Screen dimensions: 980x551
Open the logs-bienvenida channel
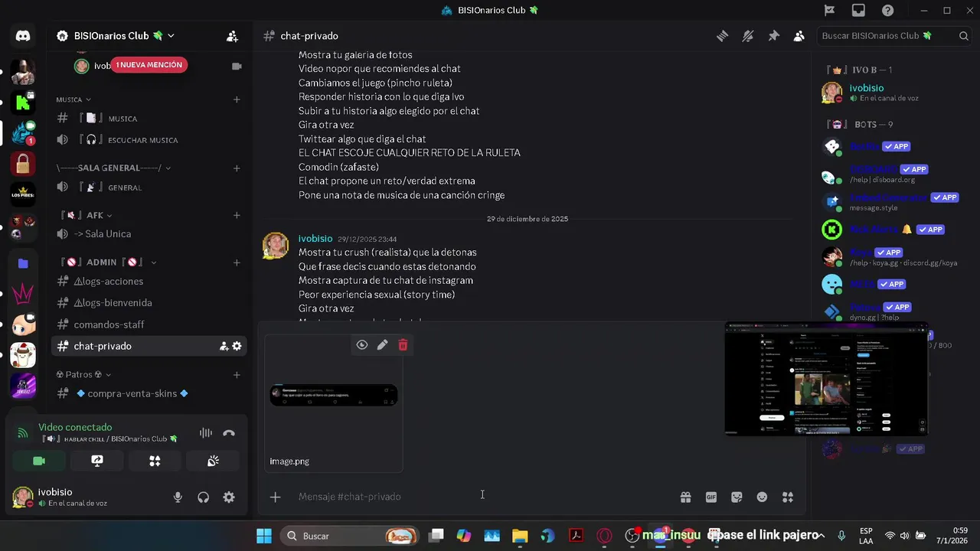[x=149, y=303]
